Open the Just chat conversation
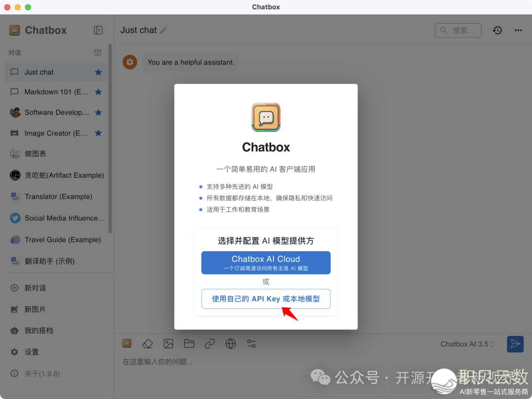This screenshot has height=399, width=532. pyautogui.click(x=56, y=72)
